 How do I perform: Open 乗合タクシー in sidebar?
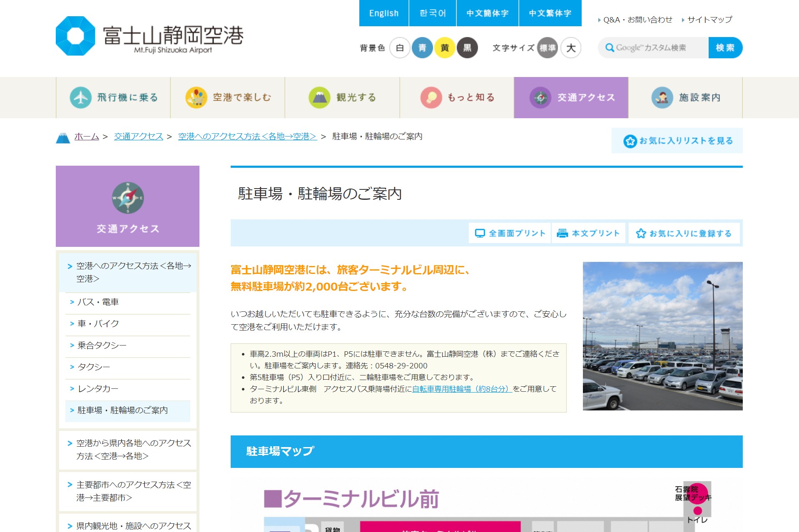(x=128, y=346)
